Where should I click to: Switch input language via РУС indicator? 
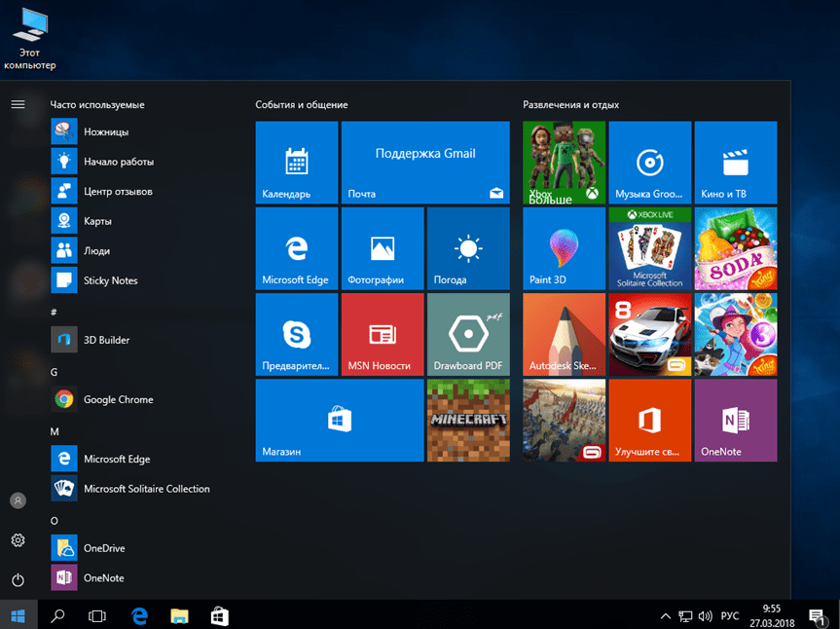click(729, 616)
